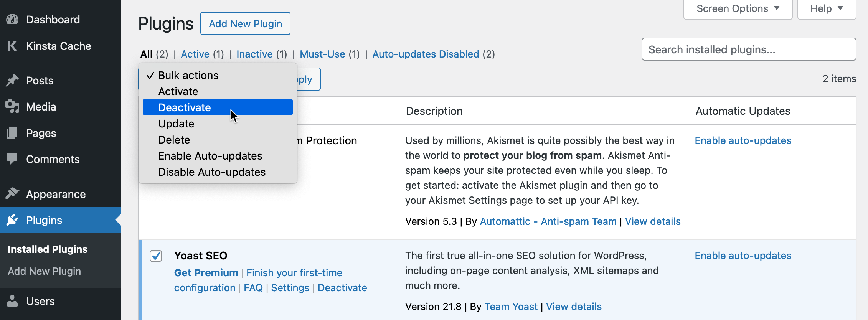Select Enable Auto-updates bulk option

click(x=218, y=156)
